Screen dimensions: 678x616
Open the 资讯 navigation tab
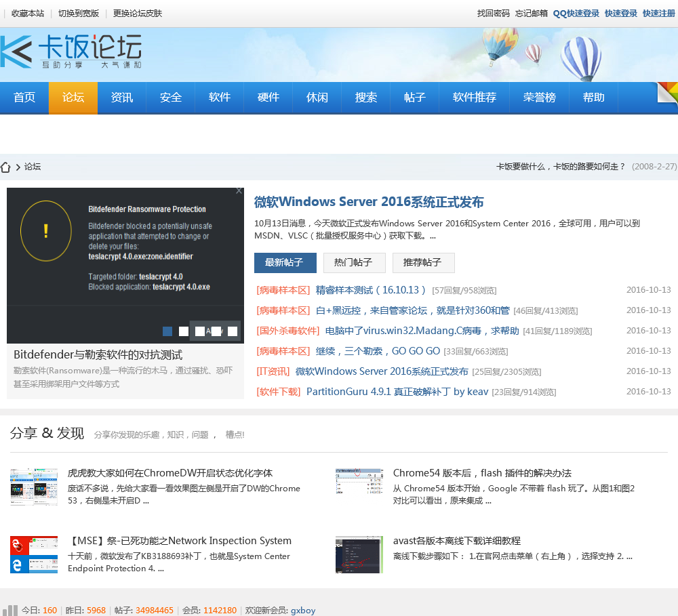(122, 98)
